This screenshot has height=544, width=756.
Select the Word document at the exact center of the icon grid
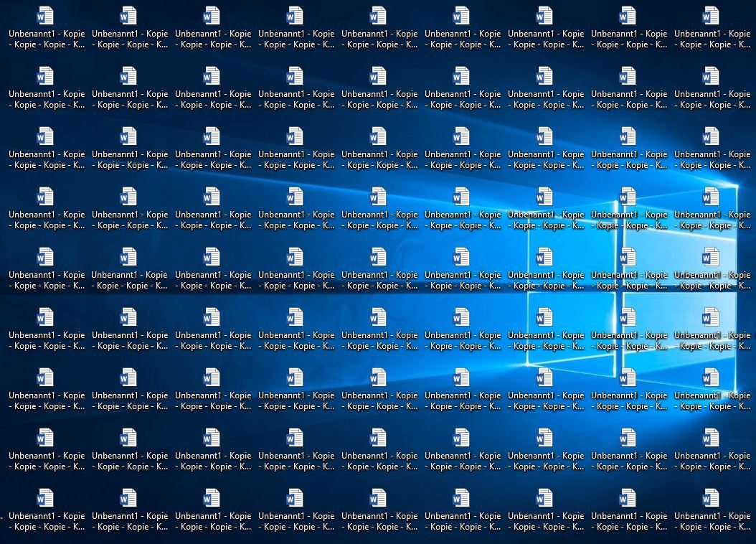point(379,269)
